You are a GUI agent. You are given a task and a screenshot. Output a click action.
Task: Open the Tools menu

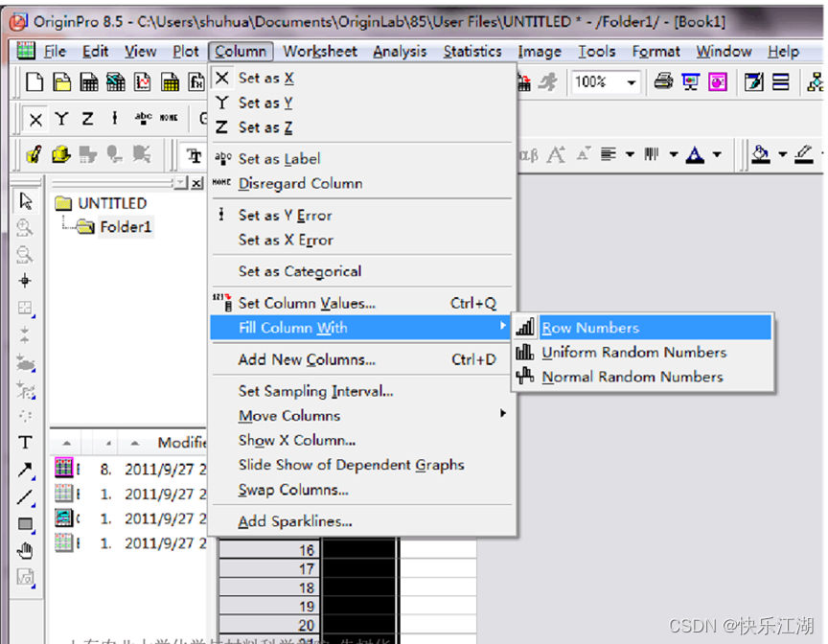tap(597, 52)
